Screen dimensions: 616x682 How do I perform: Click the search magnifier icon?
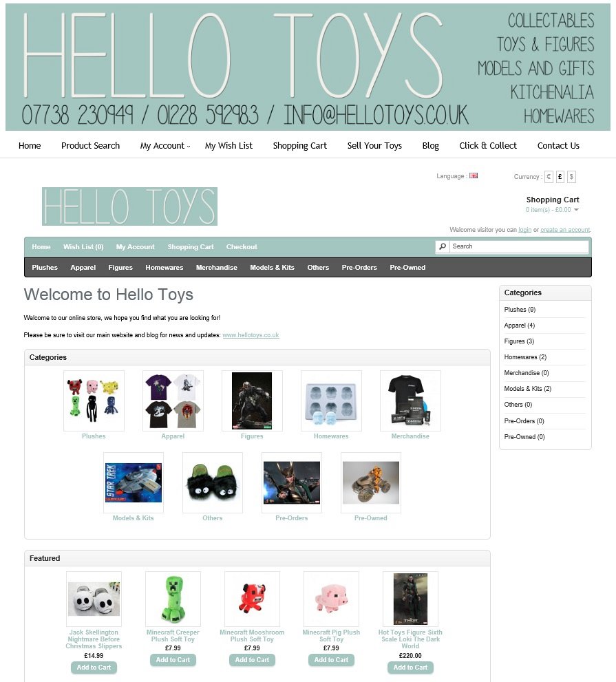[x=443, y=246]
